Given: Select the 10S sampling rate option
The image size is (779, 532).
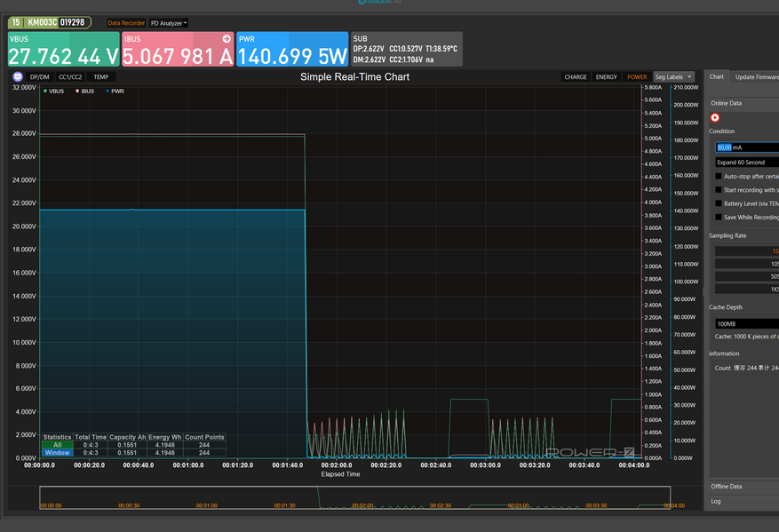Looking at the screenshot, I should click(x=747, y=264).
